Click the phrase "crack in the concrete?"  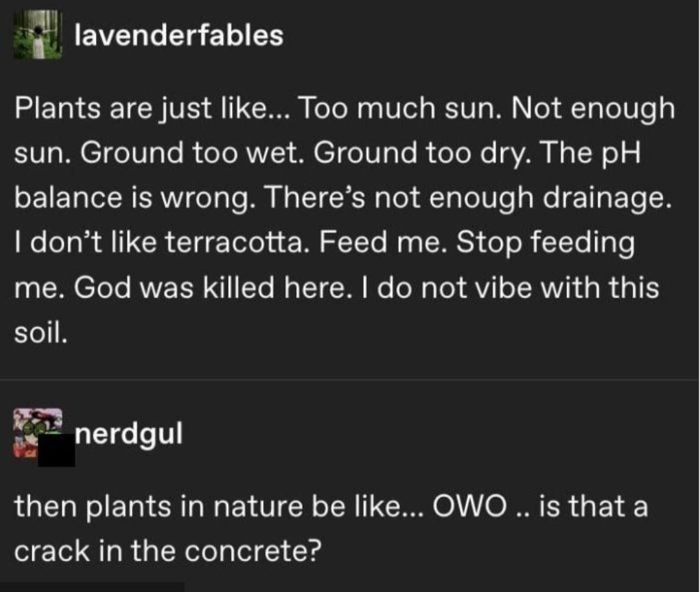coord(167,552)
